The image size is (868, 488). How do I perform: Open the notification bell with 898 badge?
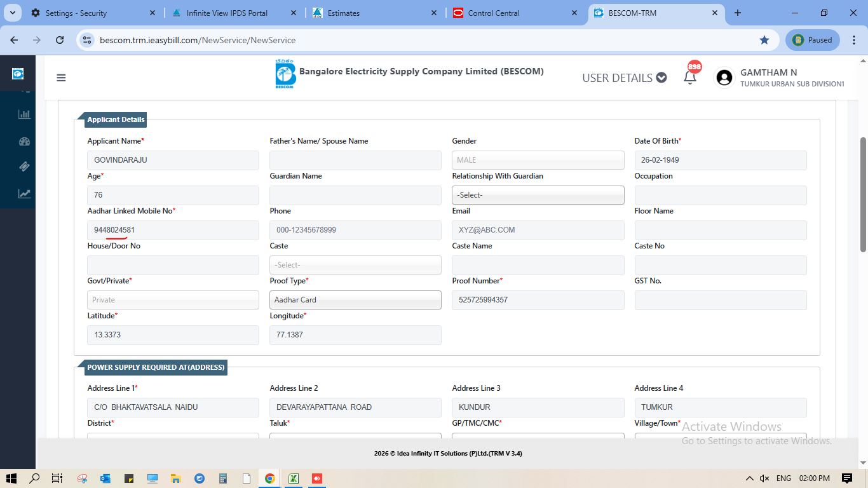click(690, 78)
